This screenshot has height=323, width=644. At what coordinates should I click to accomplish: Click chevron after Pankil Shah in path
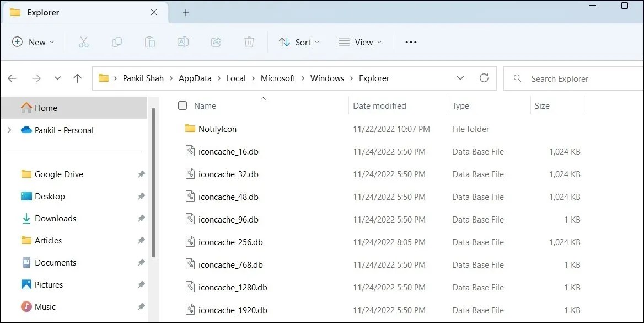(x=171, y=78)
